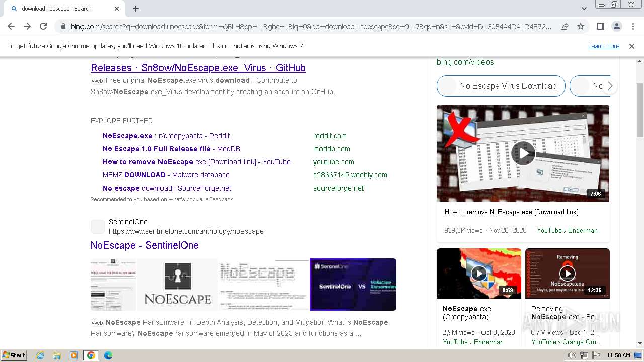Click the address bar URL
The width and height of the screenshot is (644, 362).
pyautogui.click(x=311, y=27)
